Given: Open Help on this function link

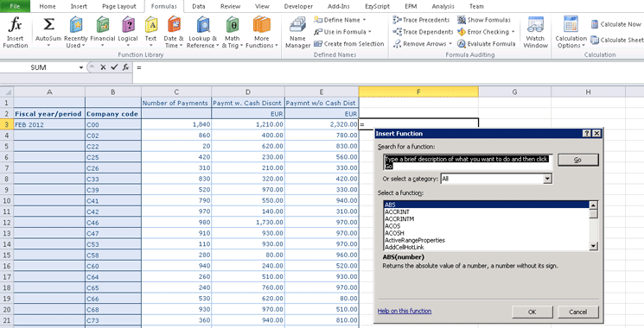Looking at the screenshot, I should point(405,311).
